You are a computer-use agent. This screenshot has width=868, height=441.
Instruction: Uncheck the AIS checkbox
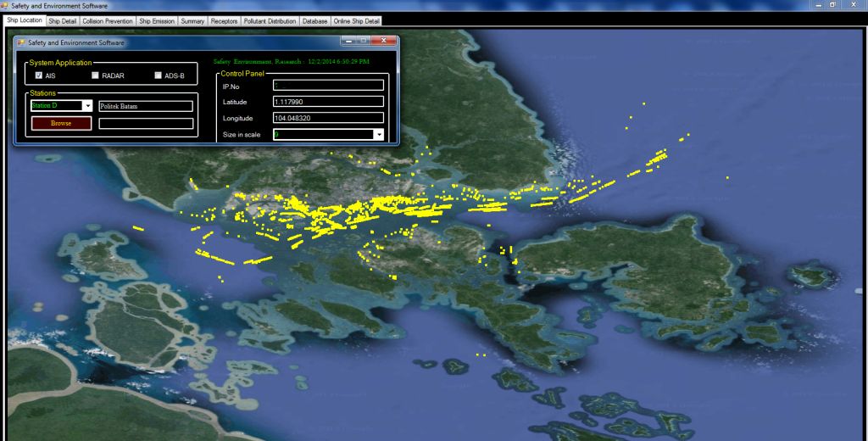tap(38, 75)
